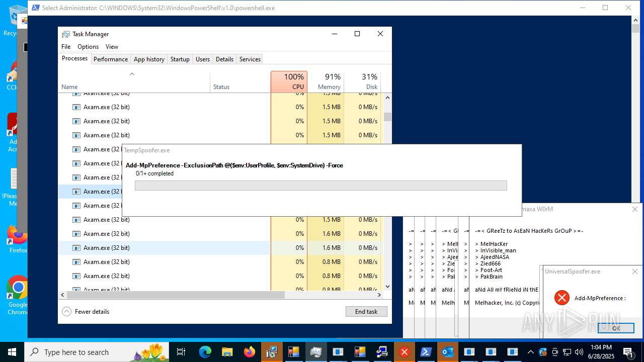644x362 pixels.
Task: Click the Task Manager title bar icon
Action: tap(66, 34)
